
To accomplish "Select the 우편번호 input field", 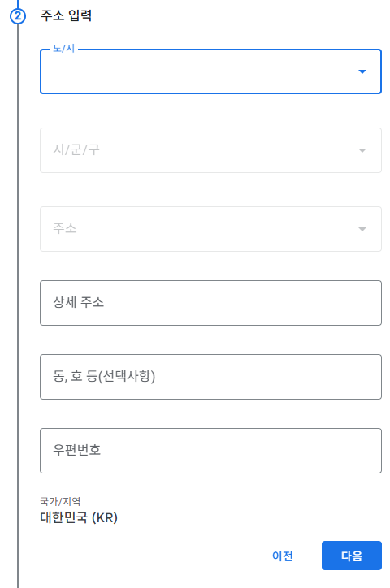I will [210, 451].
